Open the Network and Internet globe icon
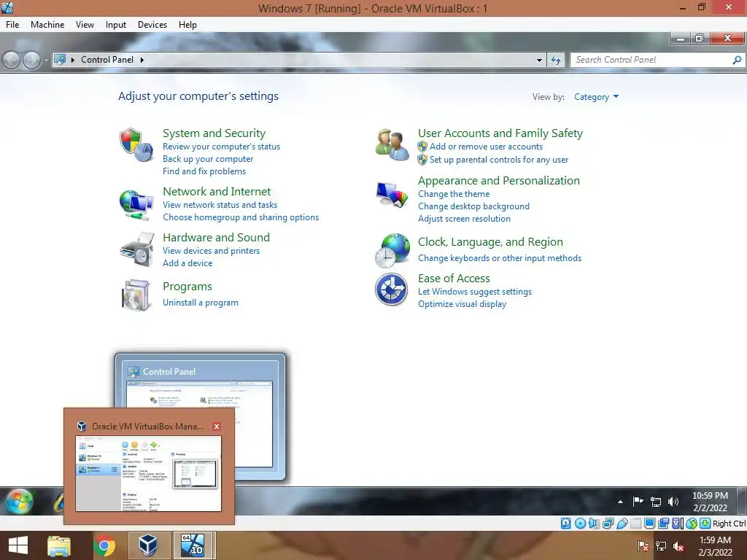 point(136,204)
